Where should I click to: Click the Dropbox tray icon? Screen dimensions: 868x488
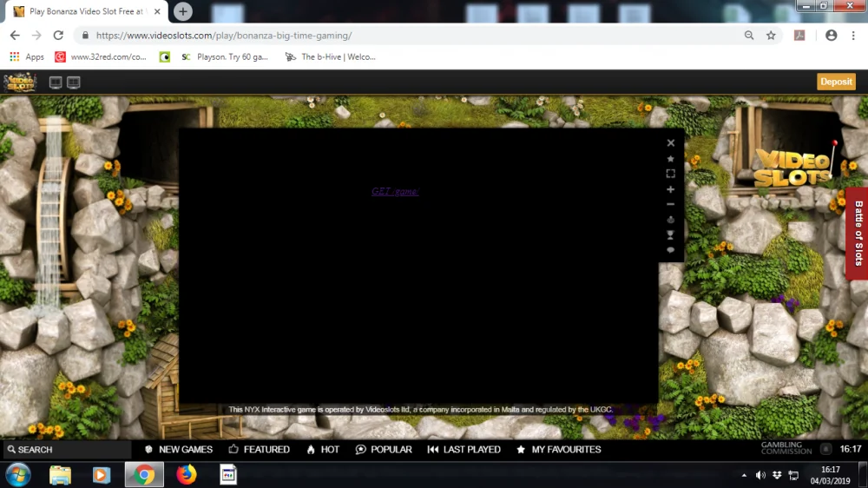[x=777, y=475]
